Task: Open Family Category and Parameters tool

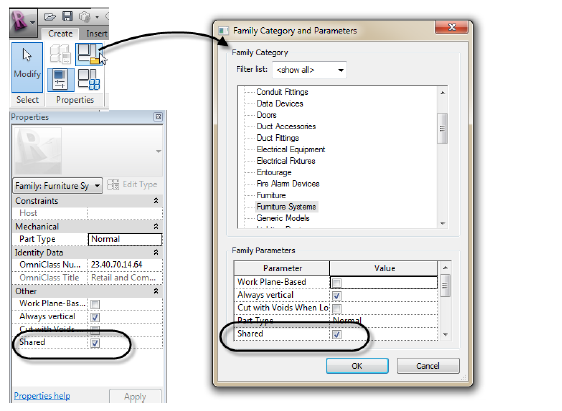Action: click(x=89, y=54)
